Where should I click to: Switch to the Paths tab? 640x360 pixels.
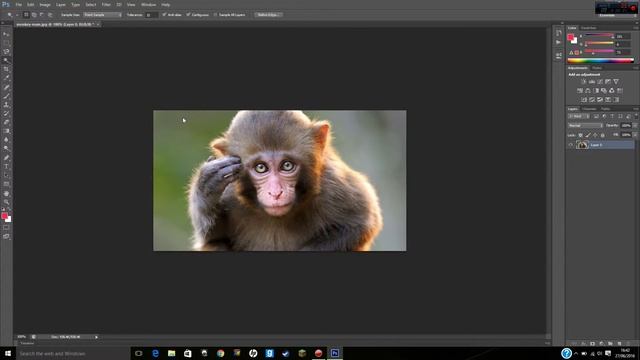(605, 109)
